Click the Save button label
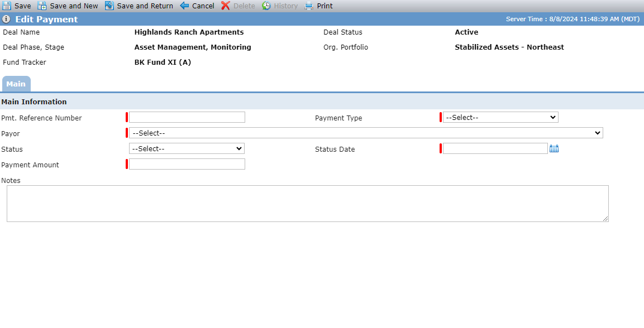This screenshot has height=328, width=644. tap(22, 6)
